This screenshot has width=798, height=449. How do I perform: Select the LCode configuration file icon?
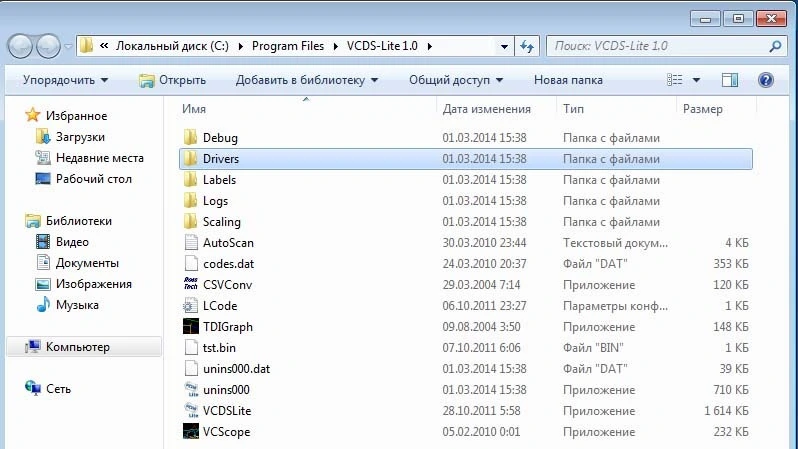[190, 305]
